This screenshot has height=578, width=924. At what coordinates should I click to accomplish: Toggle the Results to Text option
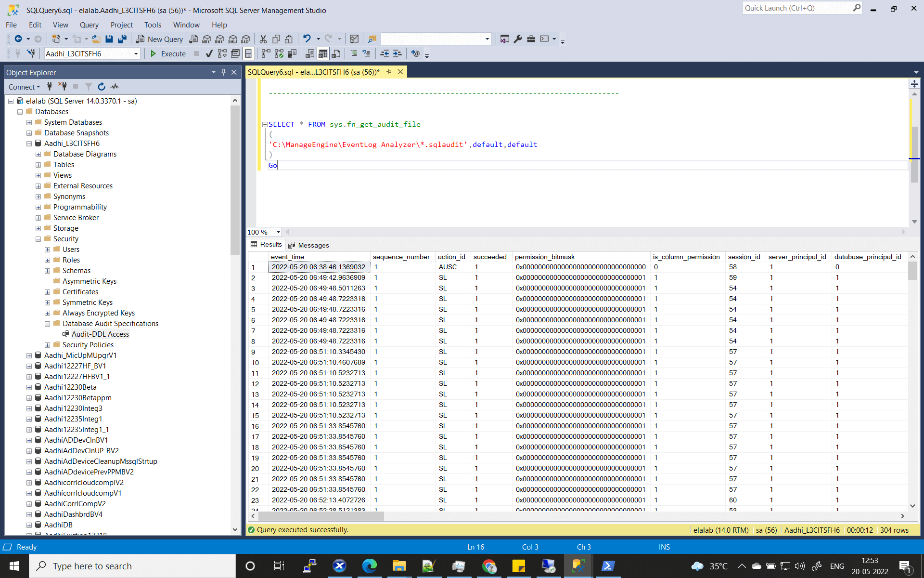310,53
